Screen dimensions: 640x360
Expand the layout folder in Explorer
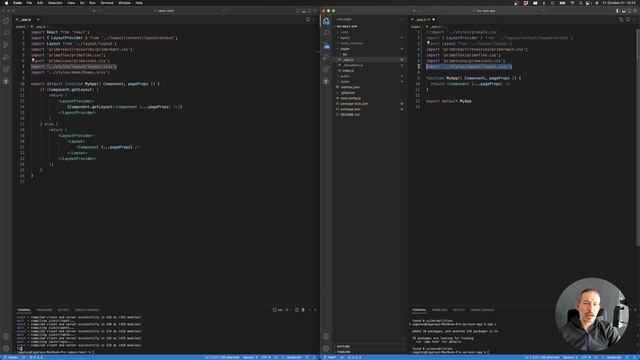click(370, 38)
